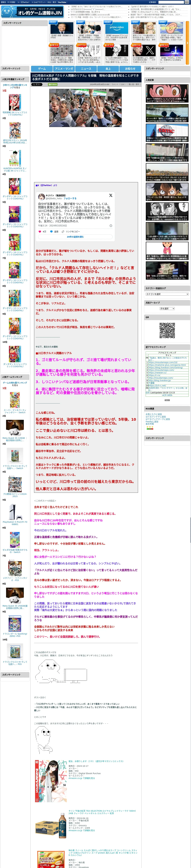Click the Meta Quest 3S 128GB link

15,439
